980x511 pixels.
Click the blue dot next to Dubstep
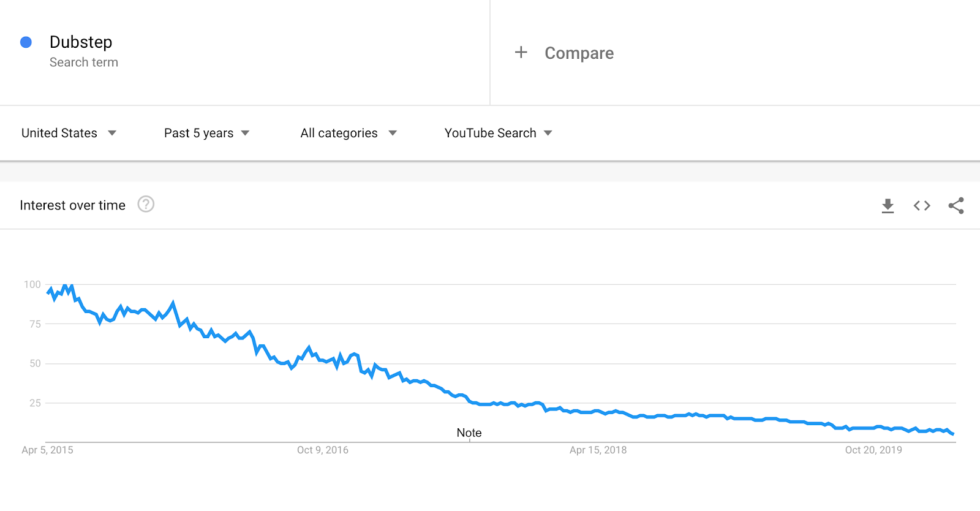click(x=26, y=42)
